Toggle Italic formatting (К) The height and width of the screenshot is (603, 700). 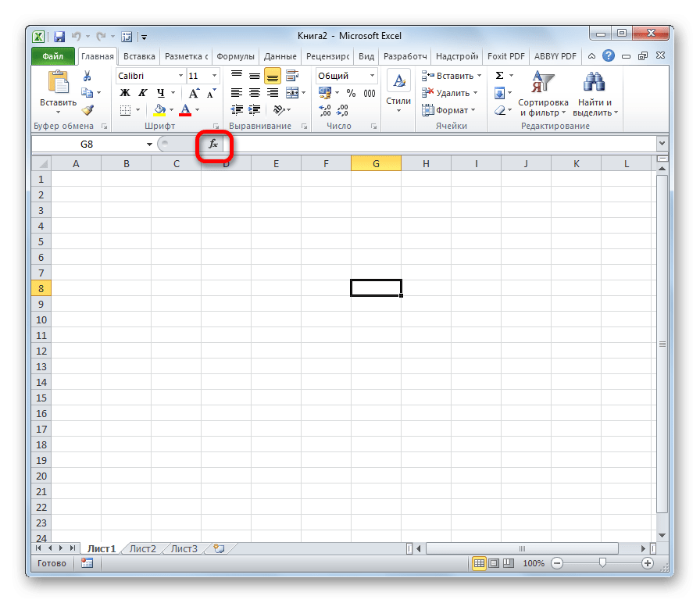coord(142,93)
